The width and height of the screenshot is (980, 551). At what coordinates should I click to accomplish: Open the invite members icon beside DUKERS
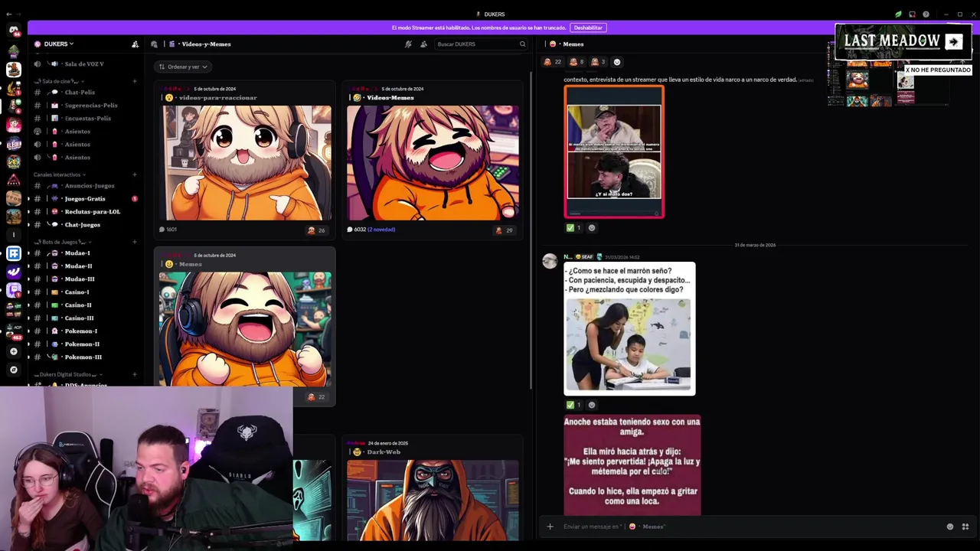pos(135,44)
